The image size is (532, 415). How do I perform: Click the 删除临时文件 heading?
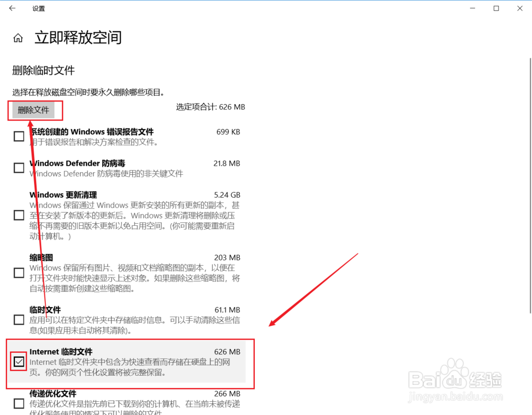tap(44, 71)
